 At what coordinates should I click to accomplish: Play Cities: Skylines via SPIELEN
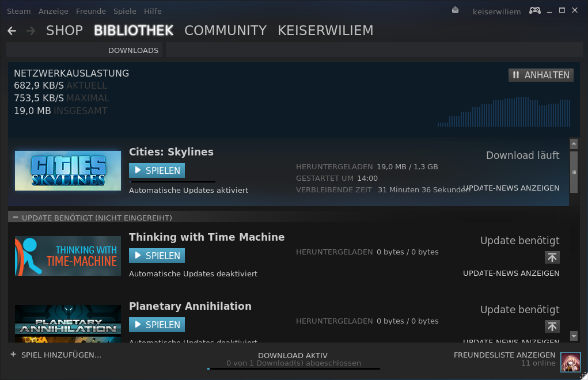(x=157, y=170)
